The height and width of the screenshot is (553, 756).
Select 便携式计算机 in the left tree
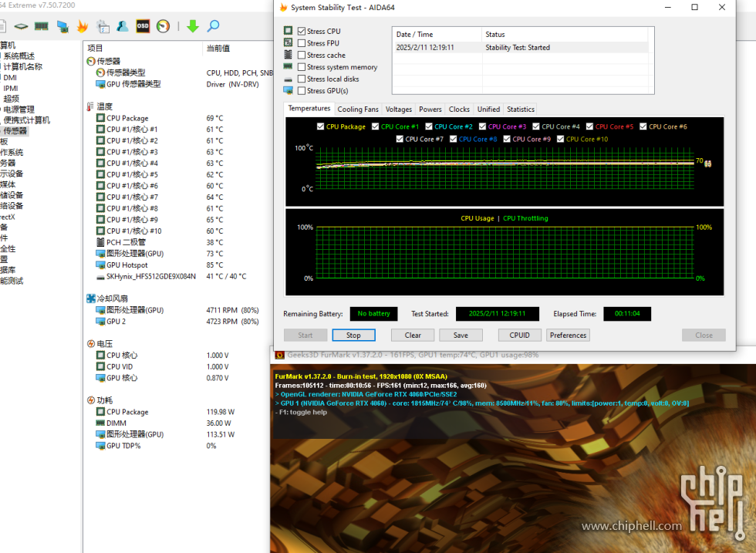(26, 120)
